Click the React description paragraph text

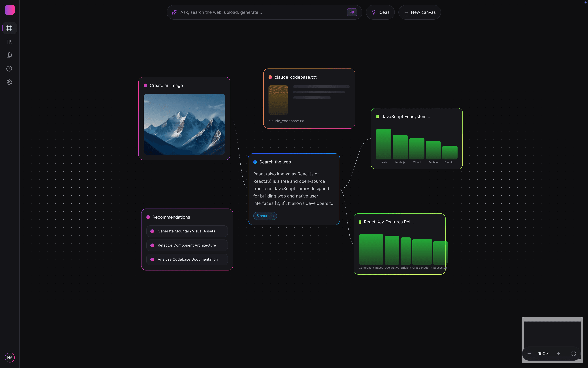click(294, 189)
